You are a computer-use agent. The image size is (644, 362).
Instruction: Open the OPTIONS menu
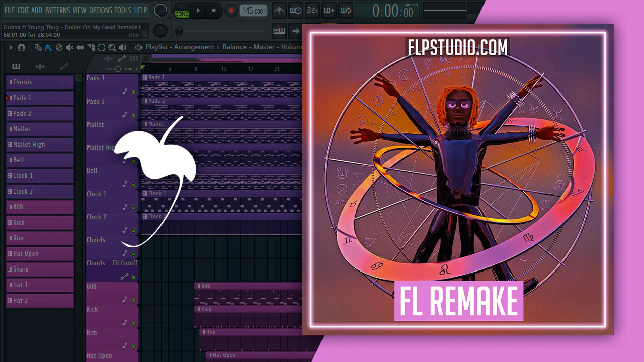(101, 10)
